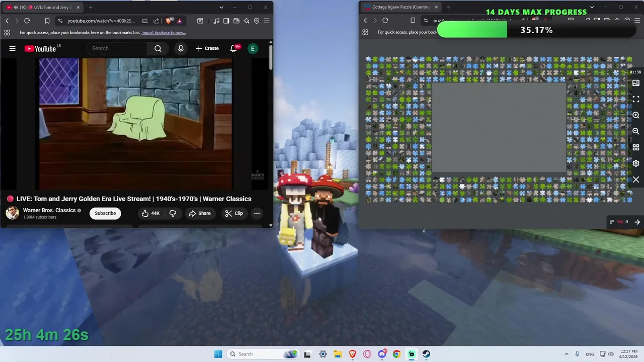Open the ENG language switcher in tray
The height and width of the screenshot is (362, 644).
tap(590, 354)
